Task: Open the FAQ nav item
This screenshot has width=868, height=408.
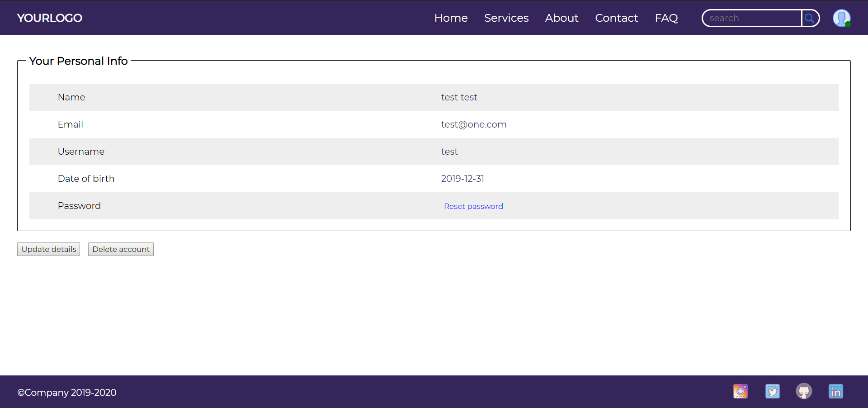Action: [x=666, y=18]
